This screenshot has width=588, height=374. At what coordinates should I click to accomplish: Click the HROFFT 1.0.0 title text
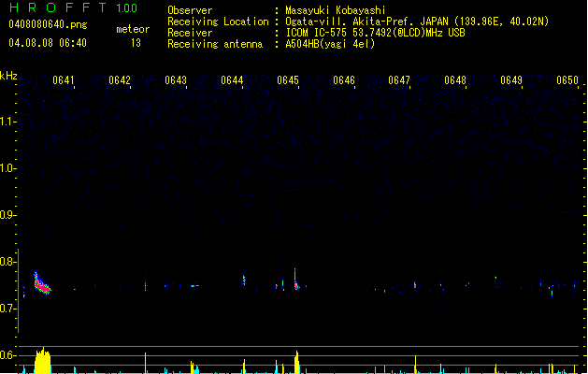[x=74, y=7]
